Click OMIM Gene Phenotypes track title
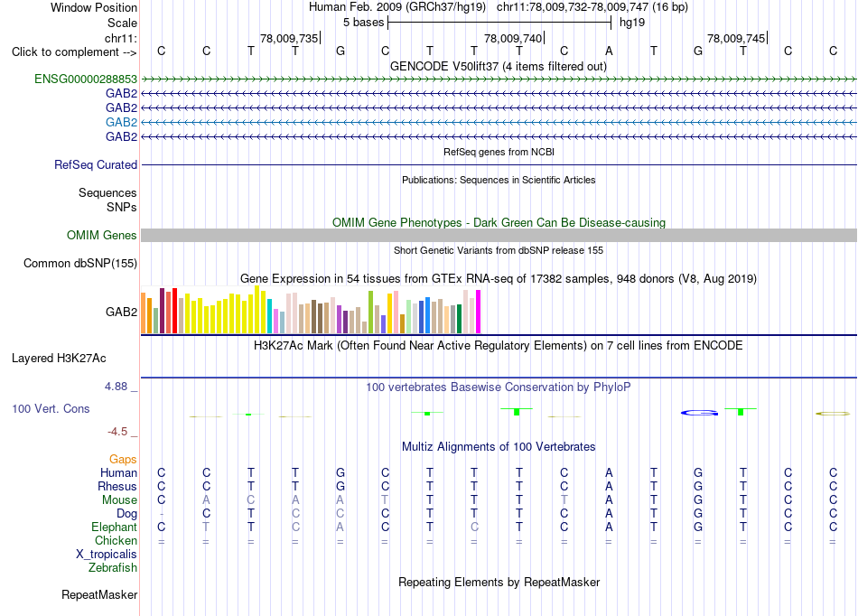 point(499,223)
